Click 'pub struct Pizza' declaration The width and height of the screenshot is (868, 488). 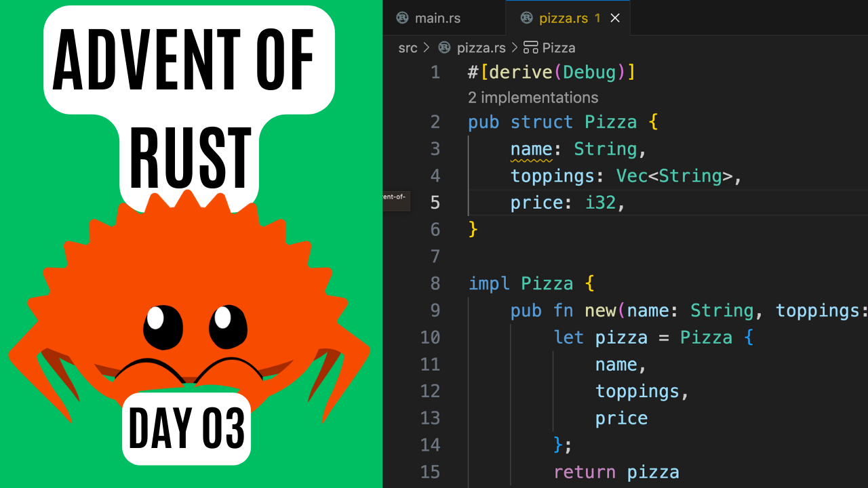click(553, 122)
